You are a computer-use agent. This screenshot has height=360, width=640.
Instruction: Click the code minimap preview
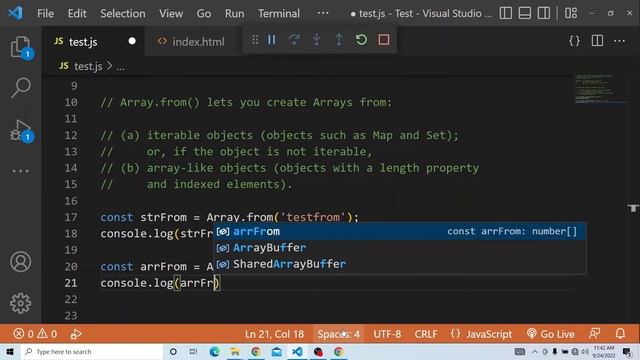[600, 89]
